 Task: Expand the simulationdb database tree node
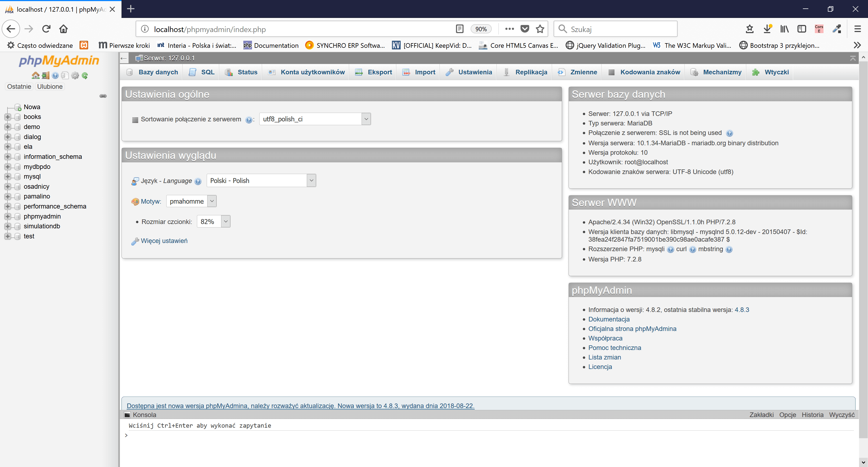point(7,226)
